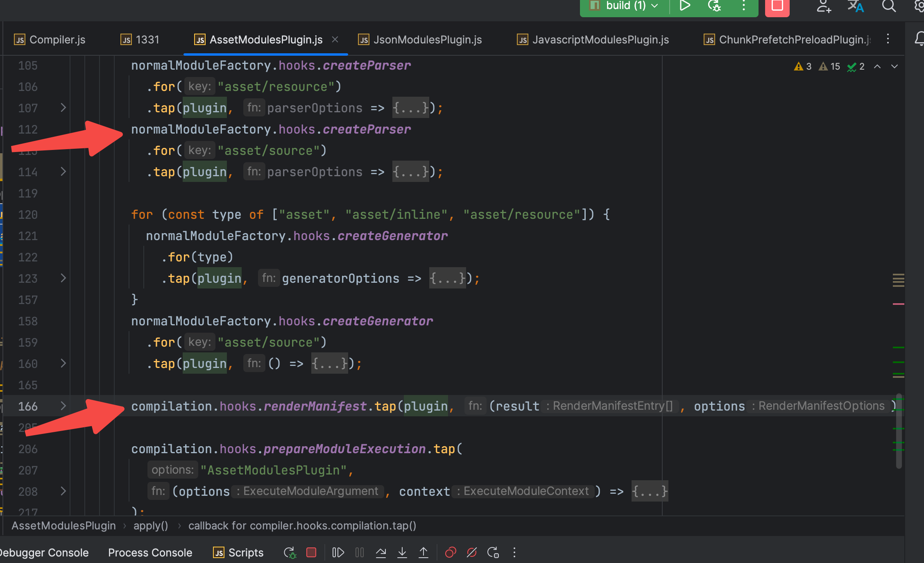Expand folded block at line 123
This screenshot has width=924, height=563.
click(63, 278)
